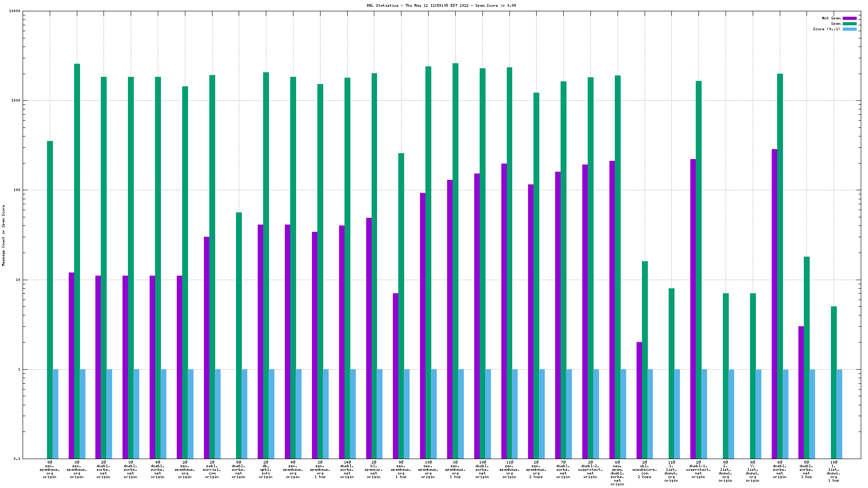Click the 'Not Spam' legend label

831,19
